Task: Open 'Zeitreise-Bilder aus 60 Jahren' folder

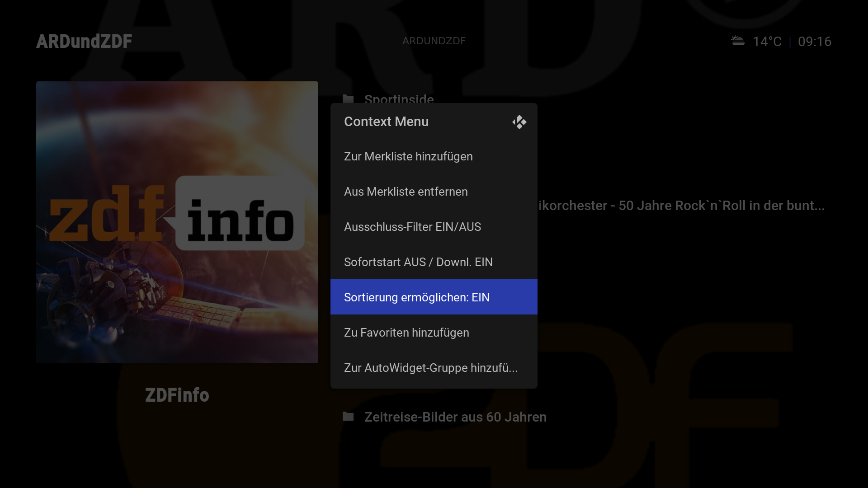Action: point(455,417)
